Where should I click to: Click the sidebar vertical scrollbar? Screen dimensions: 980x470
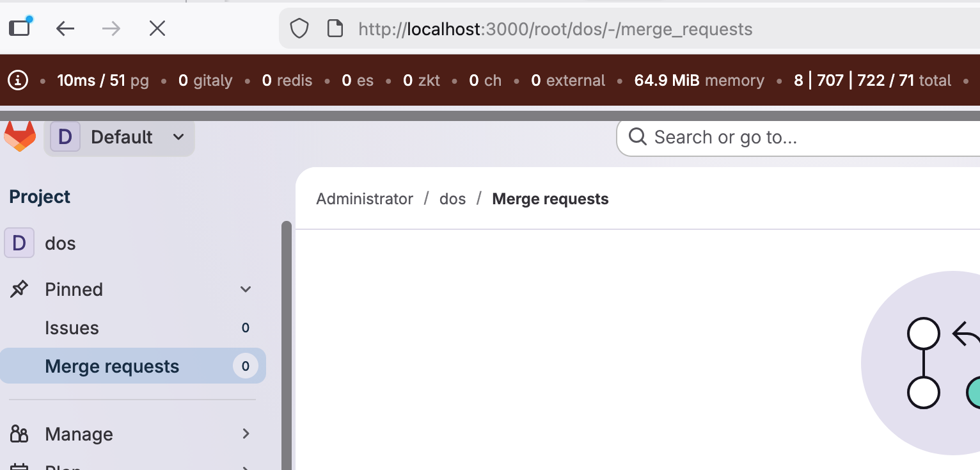tap(287, 346)
